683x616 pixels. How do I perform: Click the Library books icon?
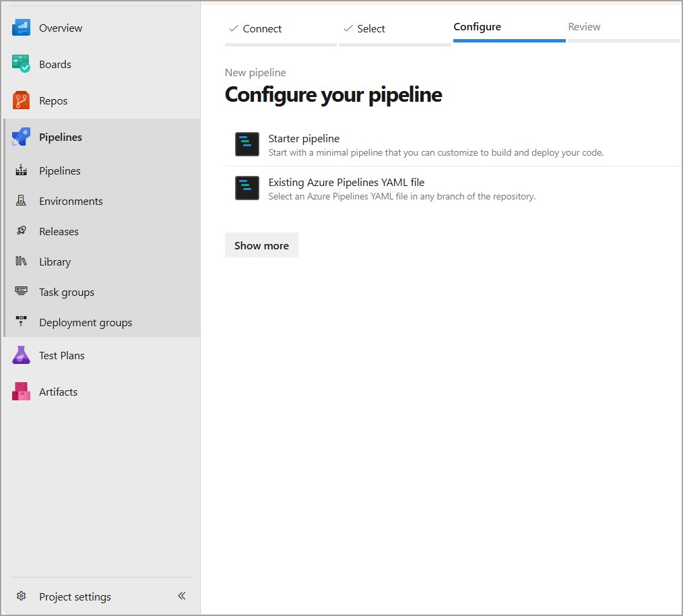[x=21, y=261]
